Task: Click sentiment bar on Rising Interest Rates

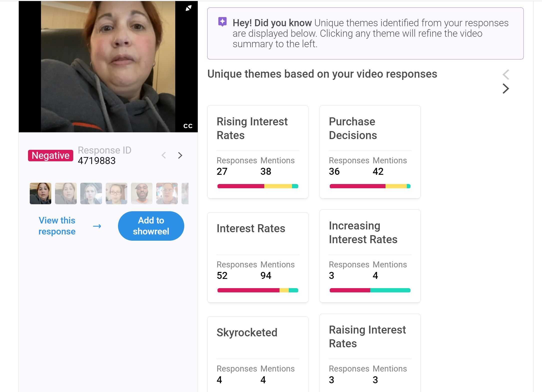Action: [x=258, y=186]
